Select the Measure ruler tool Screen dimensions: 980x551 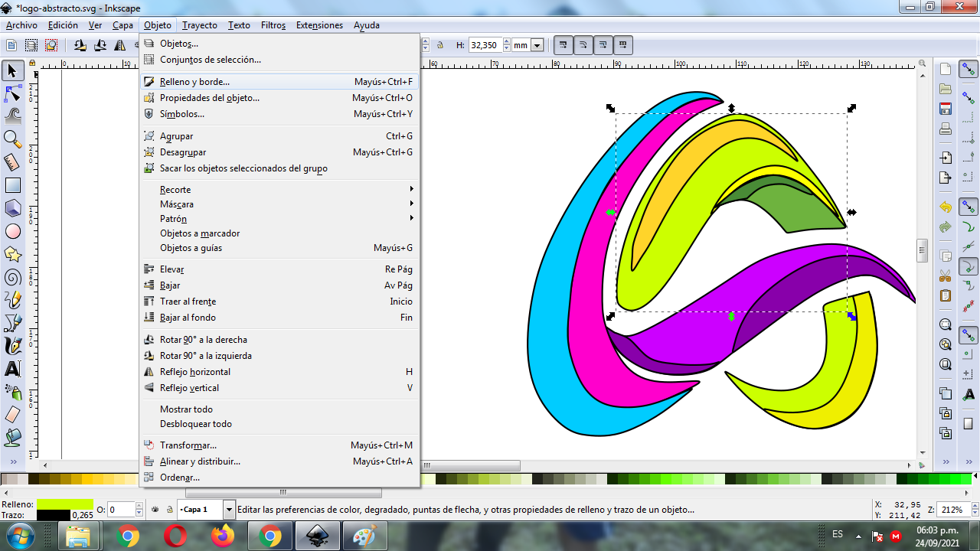point(12,162)
